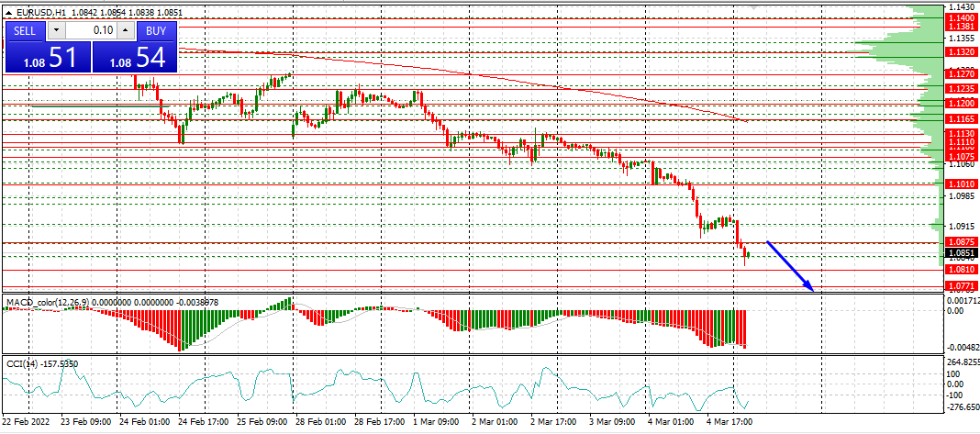Select the blue downward arrow on chart
The height and width of the screenshot is (434, 980).
[x=790, y=266]
